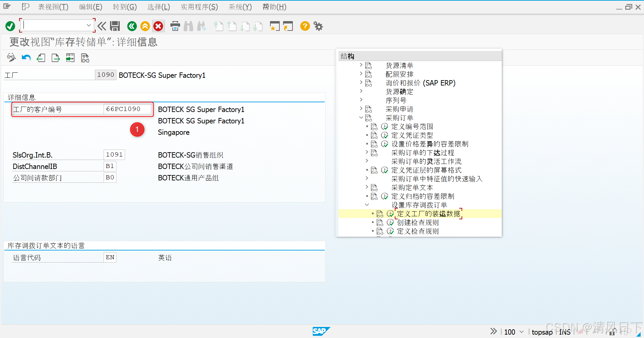Click the green Enter checkmark icon

10,26
